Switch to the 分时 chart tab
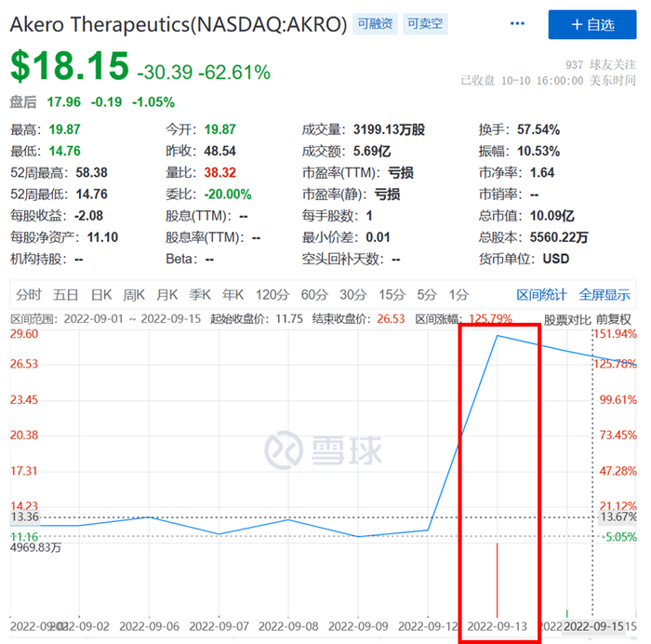This screenshot has height=644, width=651. 28,295
